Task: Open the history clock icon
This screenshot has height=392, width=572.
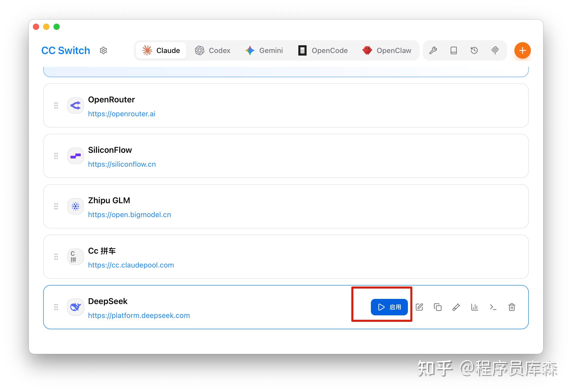Action: pyautogui.click(x=474, y=50)
